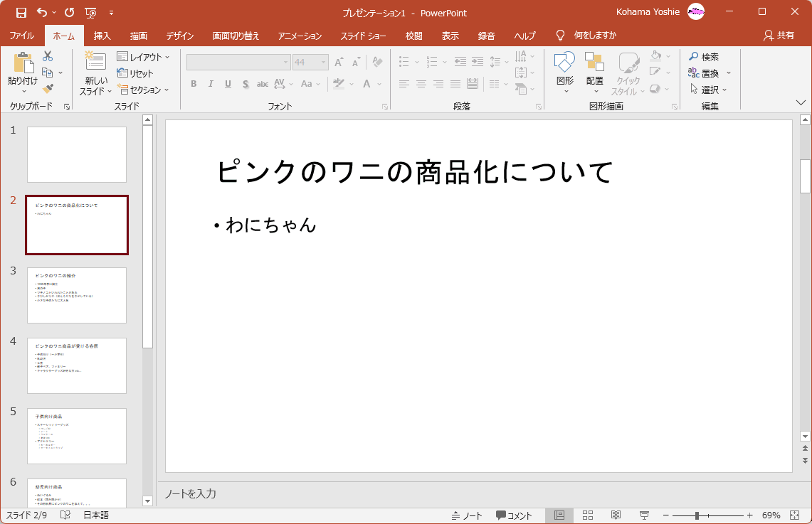The image size is (812, 524).
Task: Switch to Slide Sorter view icon
Action: 588,515
